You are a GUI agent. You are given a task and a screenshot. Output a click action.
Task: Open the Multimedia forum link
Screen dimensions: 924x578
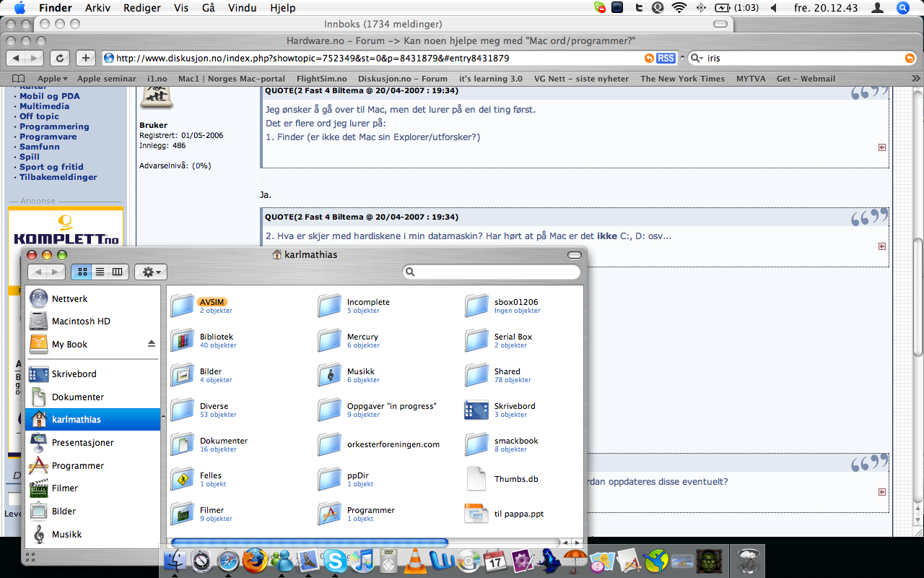point(45,106)
